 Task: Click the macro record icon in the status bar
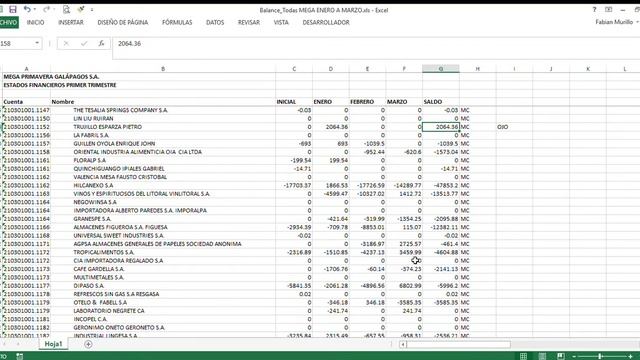click(19, 356)
